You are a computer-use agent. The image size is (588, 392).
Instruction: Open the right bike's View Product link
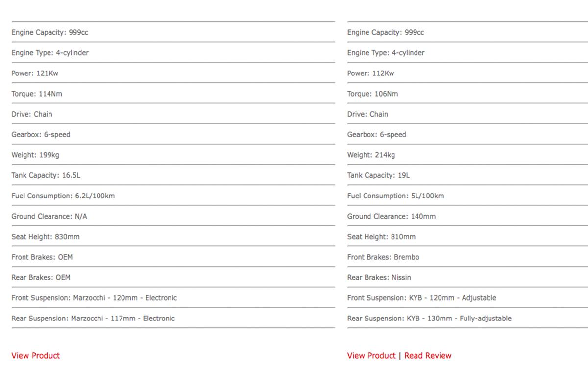[x=371, y=356]
